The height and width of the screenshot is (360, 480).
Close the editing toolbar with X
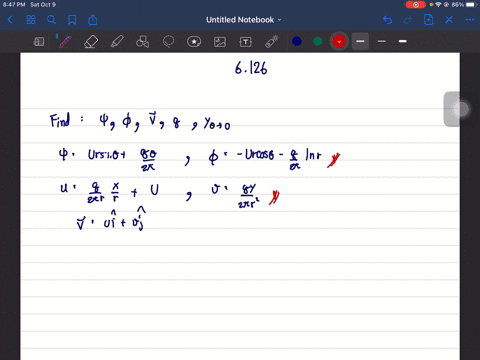point(449,20)
